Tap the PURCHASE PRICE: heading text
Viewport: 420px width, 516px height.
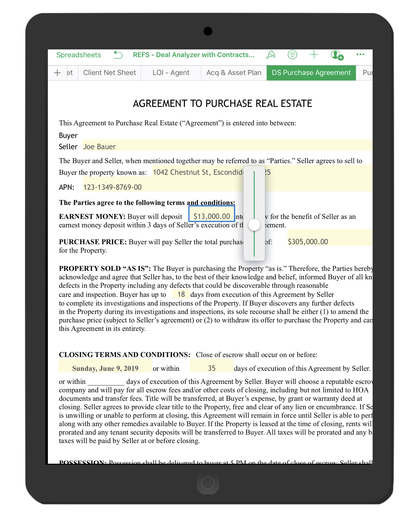point(93,242)
